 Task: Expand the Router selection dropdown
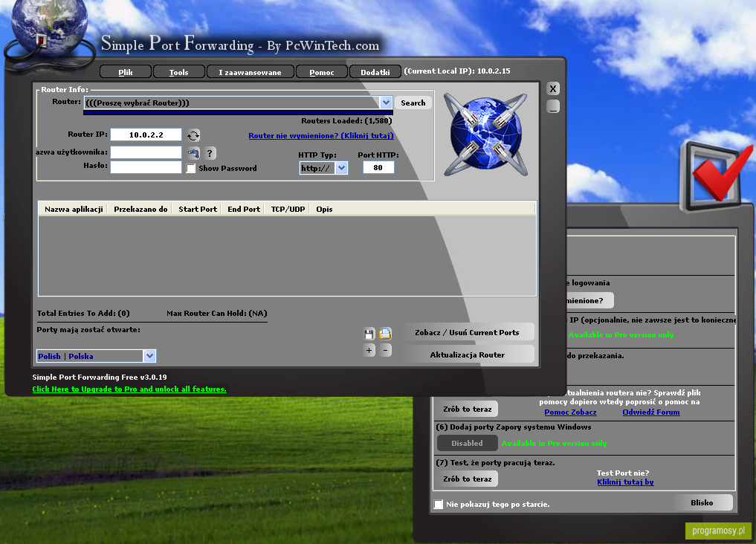click(x=386, y=102)
